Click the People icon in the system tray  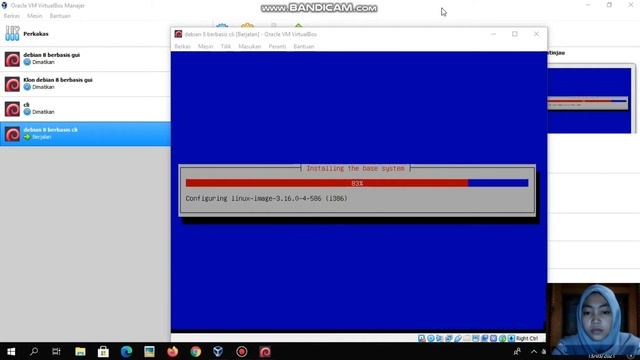[517, 351]
